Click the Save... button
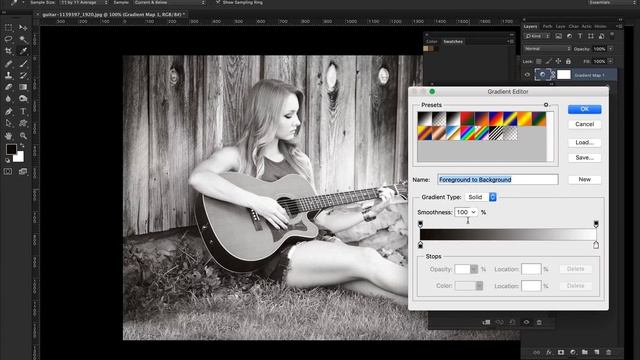Viewport: 640px width, 360px height. (584, 158)
